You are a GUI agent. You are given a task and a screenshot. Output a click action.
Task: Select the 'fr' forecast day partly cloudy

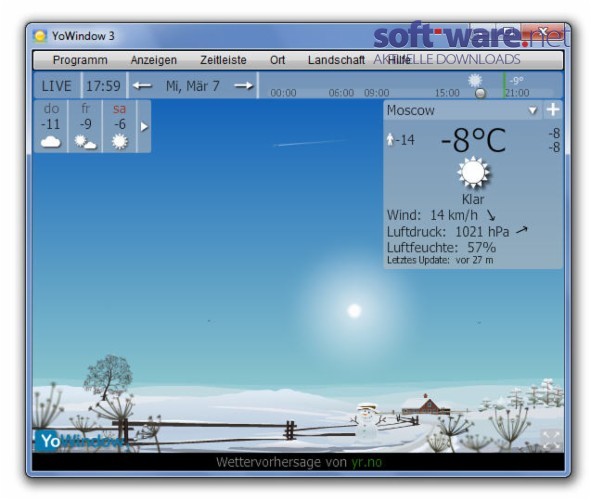86,126
